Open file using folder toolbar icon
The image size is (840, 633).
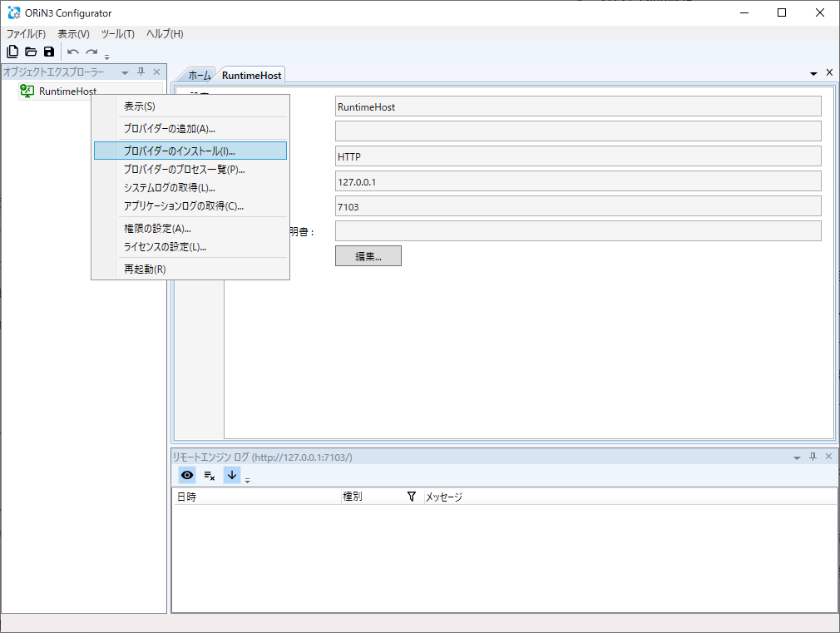click(x=31, y=52)
